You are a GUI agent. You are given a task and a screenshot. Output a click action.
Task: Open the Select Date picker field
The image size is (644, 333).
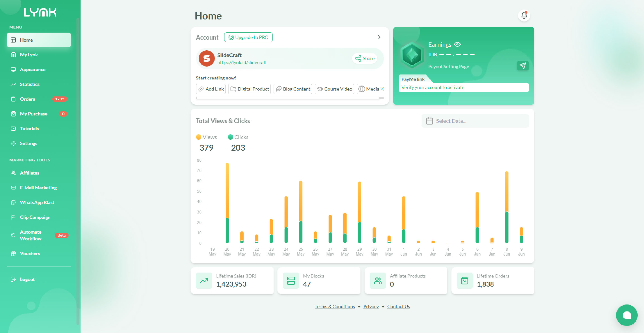pos(475,121)
